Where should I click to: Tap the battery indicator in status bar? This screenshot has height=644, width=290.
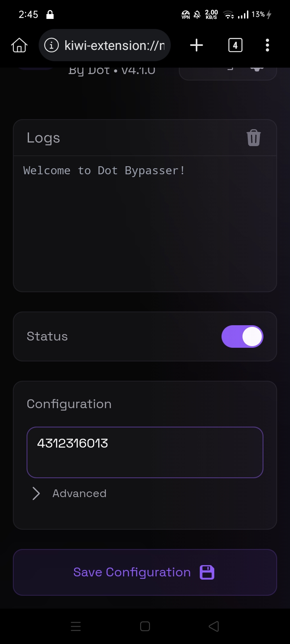[261, 14]
